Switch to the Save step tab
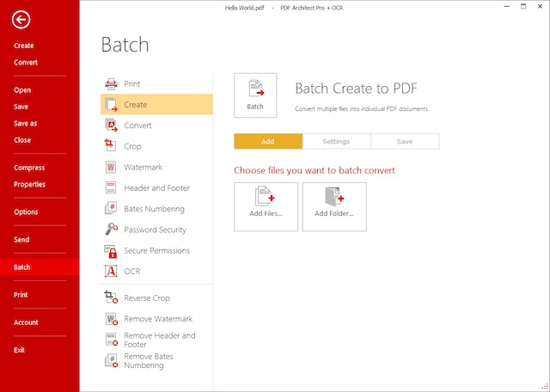 point(405,142)
